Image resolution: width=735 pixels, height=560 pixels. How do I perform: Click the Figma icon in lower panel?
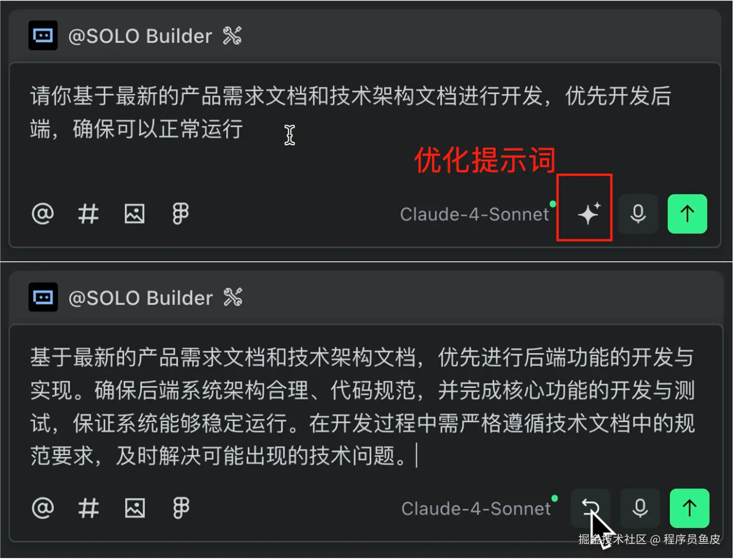pos(181,508)
